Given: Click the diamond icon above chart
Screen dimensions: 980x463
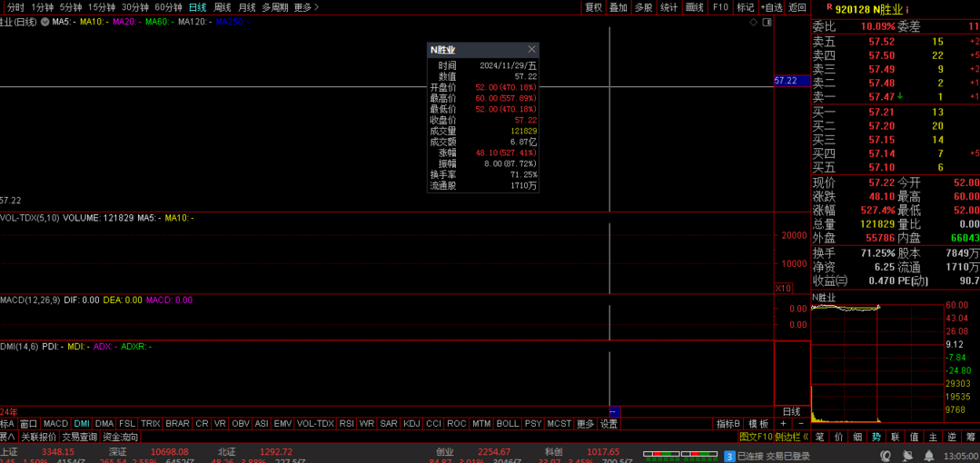Looking at the screenshot, I should 753,22.
